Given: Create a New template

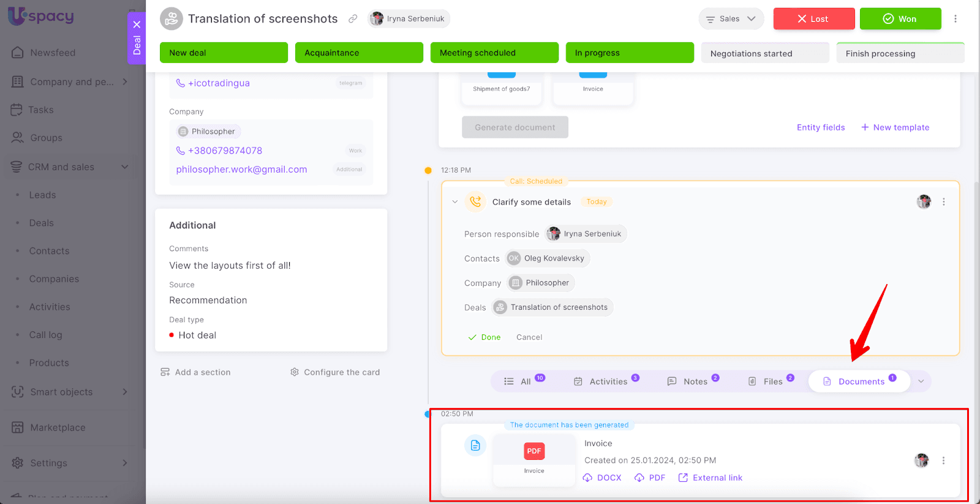Looking at the screenshot, I should [895, 127].
